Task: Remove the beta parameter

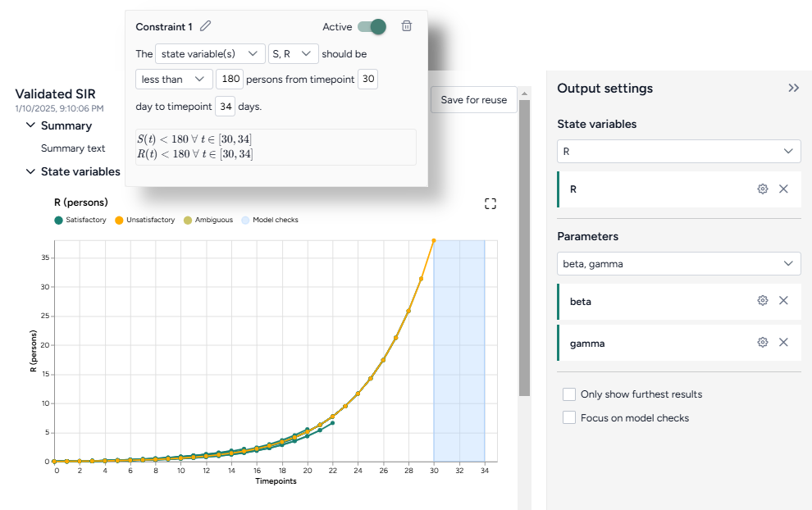Action: [783, 301]
